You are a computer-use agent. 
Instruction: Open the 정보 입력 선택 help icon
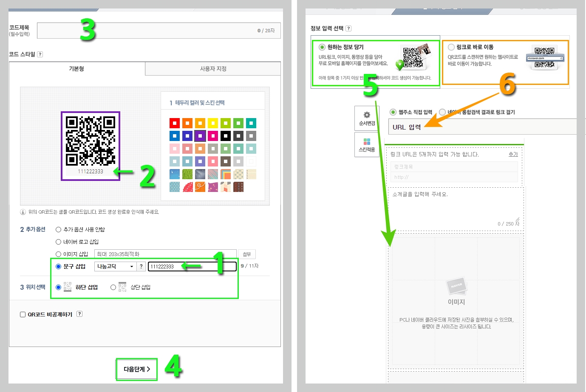348,28
